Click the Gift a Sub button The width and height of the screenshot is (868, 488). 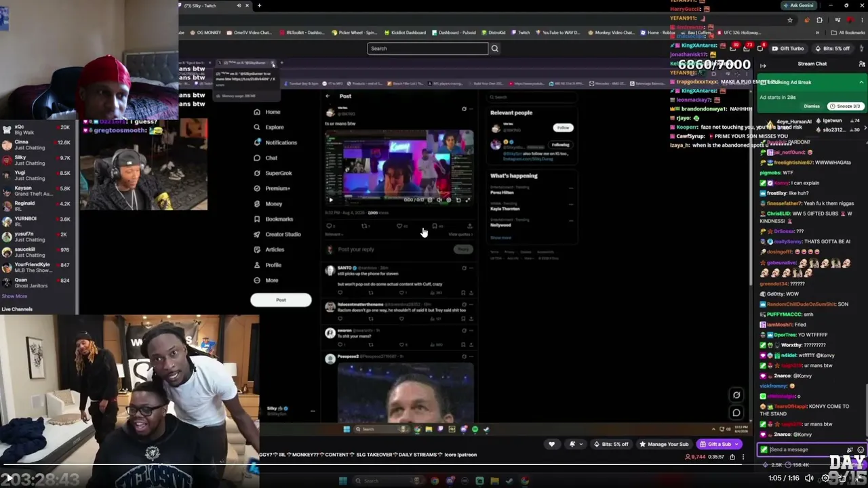719,445
